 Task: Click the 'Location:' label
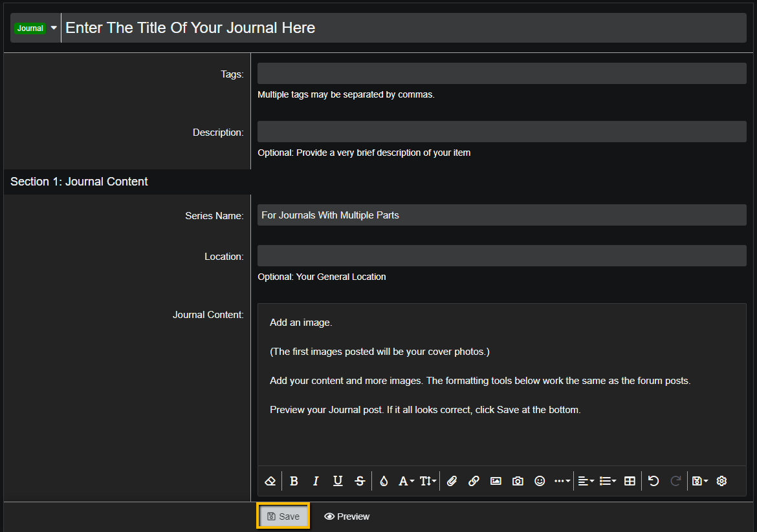pyautogui.click(x=224, y=257)
